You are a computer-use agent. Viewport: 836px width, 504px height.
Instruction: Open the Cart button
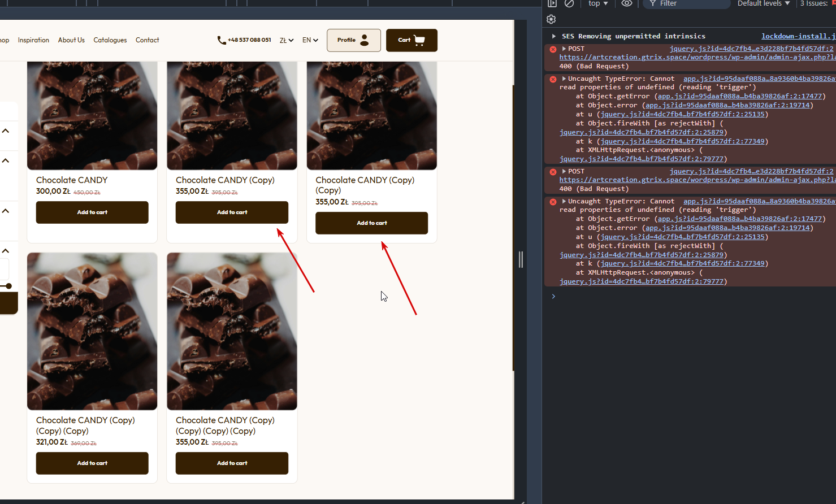coord(411,40)
